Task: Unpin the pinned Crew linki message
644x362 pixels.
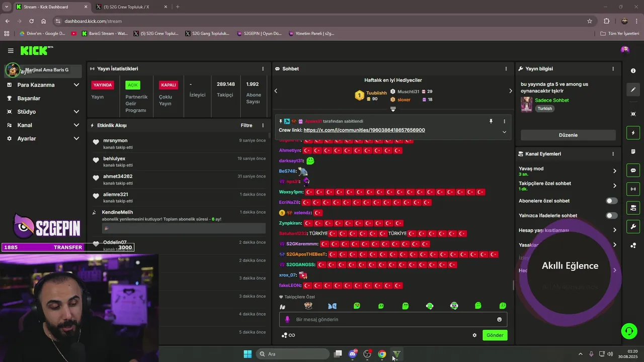Action: [491, 121]
